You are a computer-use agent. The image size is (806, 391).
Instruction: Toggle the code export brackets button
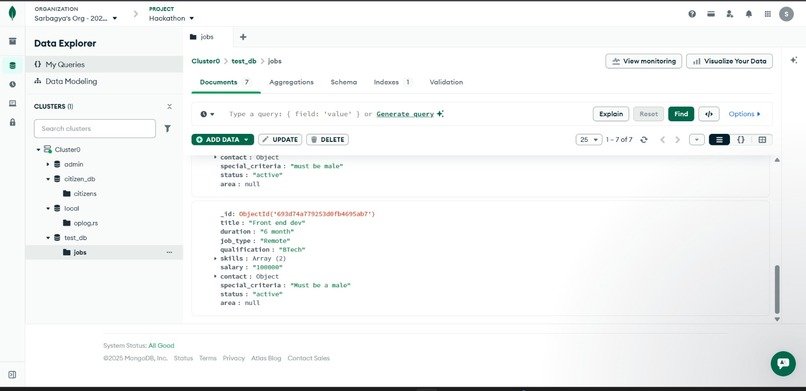pos(709,114)
